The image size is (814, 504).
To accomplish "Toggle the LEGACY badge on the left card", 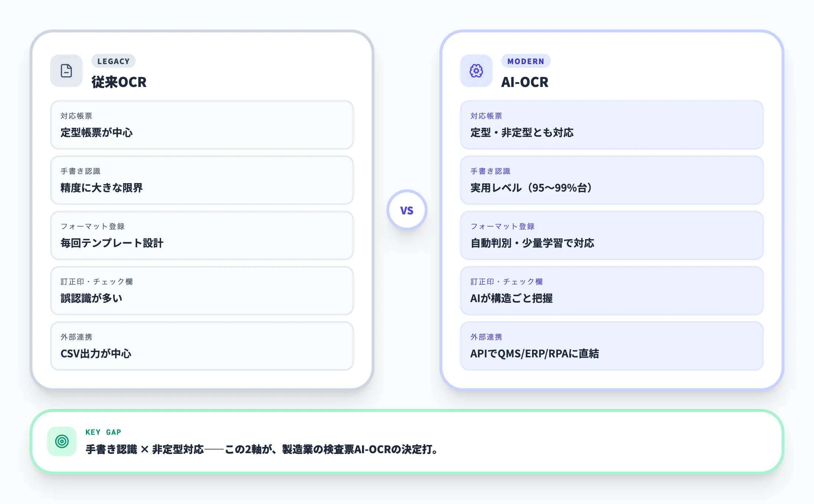I will coord(113,61).
